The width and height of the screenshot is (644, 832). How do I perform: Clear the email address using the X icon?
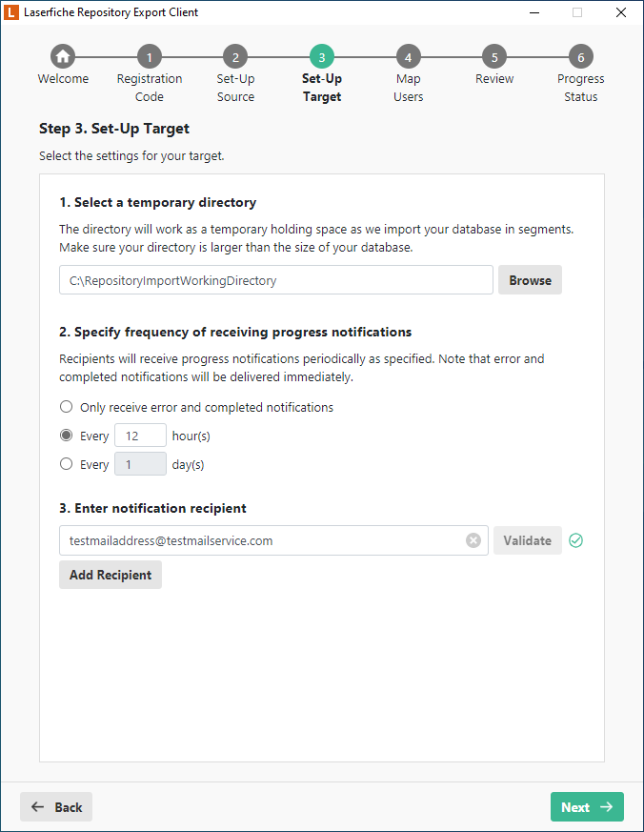473,540
